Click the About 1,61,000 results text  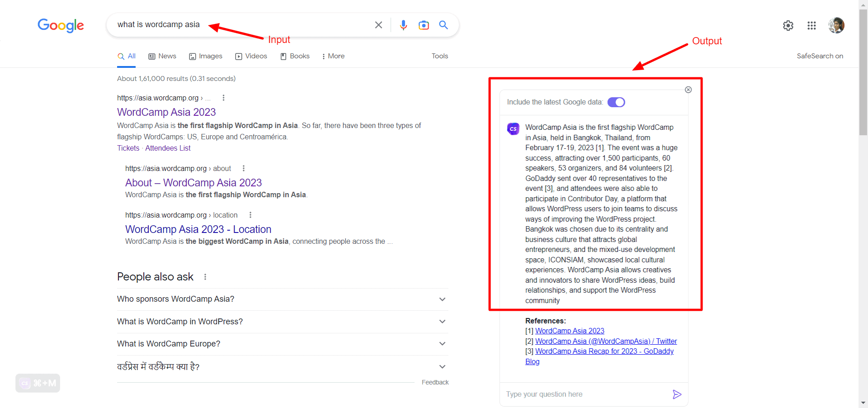[x=176, y=79]
